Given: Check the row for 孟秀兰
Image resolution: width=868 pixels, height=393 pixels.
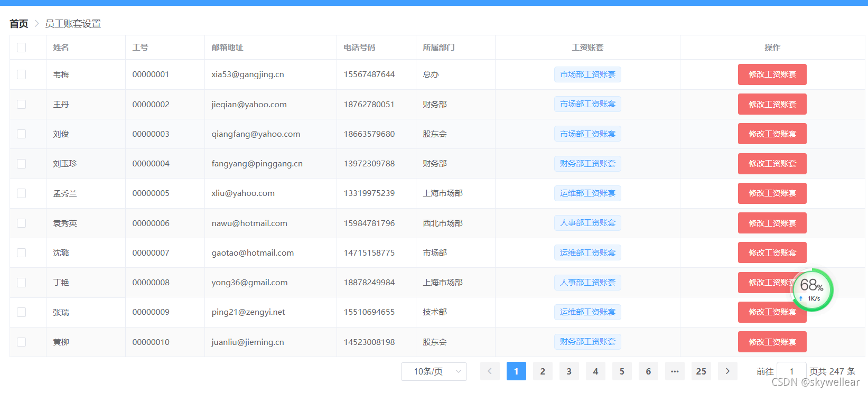Looking at the screenshot, I should [22, 193].
